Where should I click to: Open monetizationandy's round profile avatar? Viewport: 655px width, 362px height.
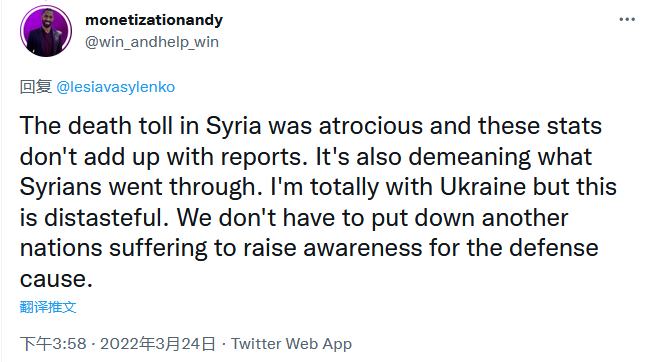(x=46, y=31)
